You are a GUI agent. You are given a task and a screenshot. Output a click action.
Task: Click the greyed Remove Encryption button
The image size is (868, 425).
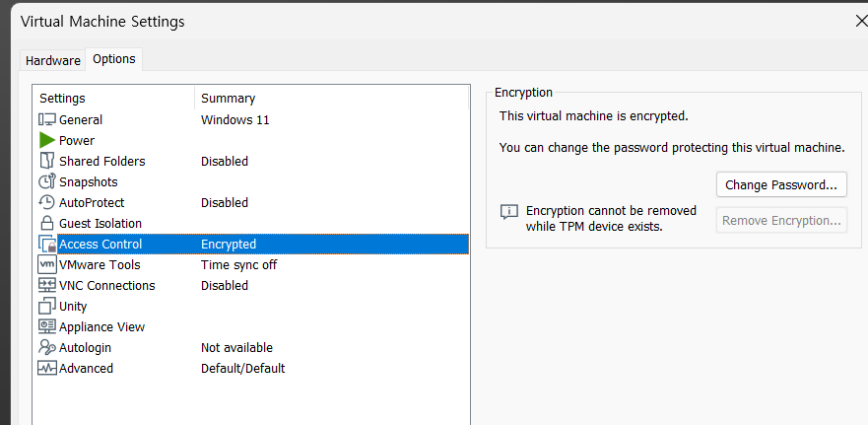tap(781, 221)
